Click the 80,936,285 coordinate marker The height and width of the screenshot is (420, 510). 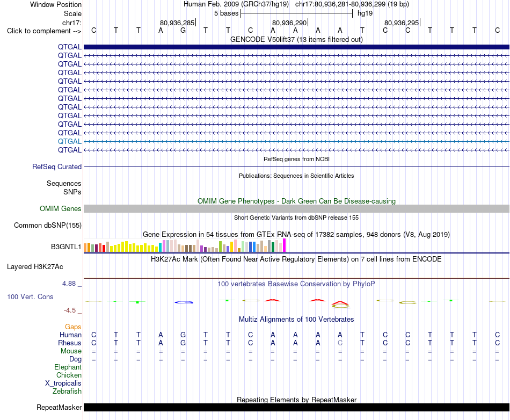177,23
